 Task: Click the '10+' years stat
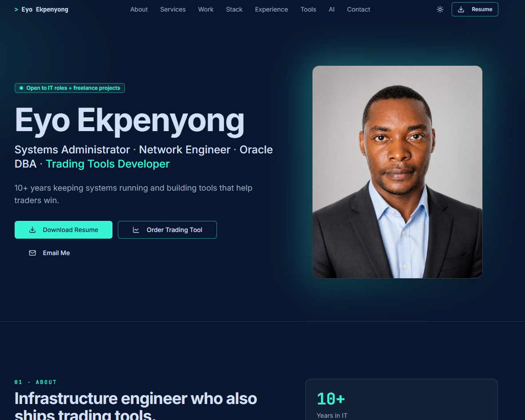pos(331,399)
